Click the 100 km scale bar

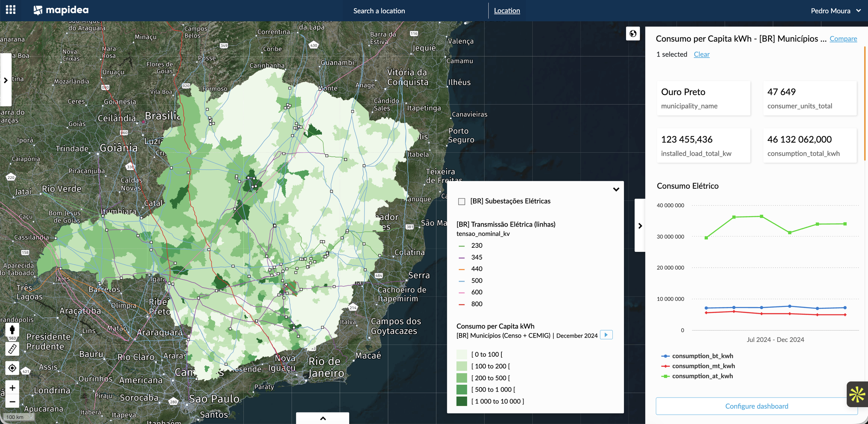coord(18,417)
